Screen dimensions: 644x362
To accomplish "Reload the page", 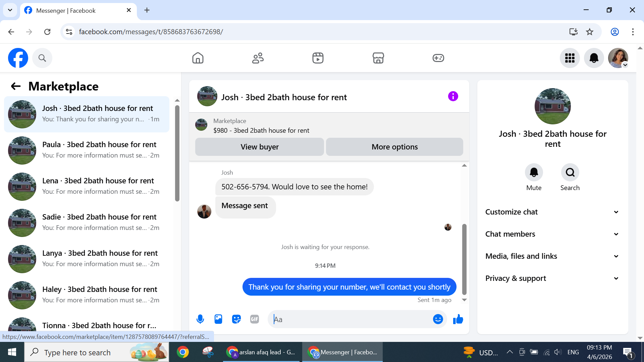I will (x=47, y=32).
